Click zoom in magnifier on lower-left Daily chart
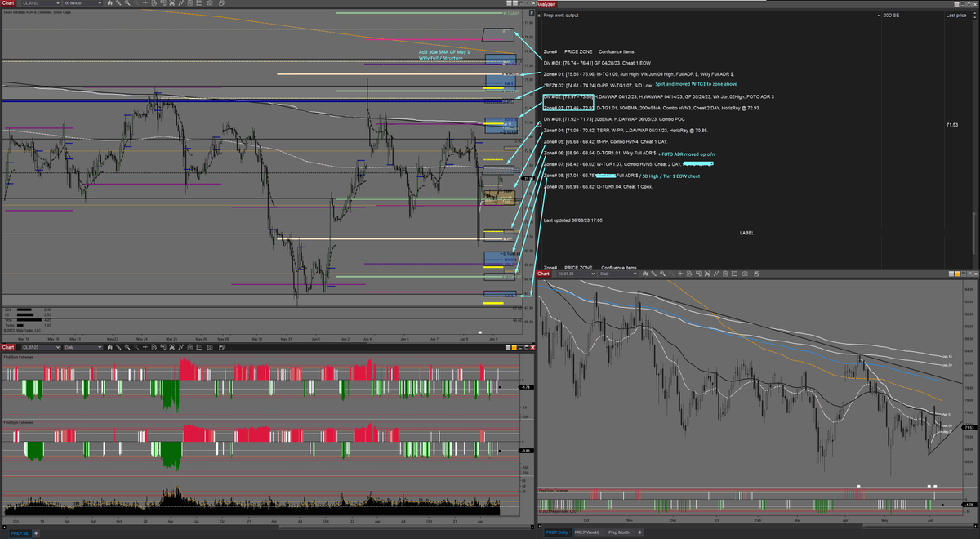This screenshot has width=980, height=539. pos(127,347)
